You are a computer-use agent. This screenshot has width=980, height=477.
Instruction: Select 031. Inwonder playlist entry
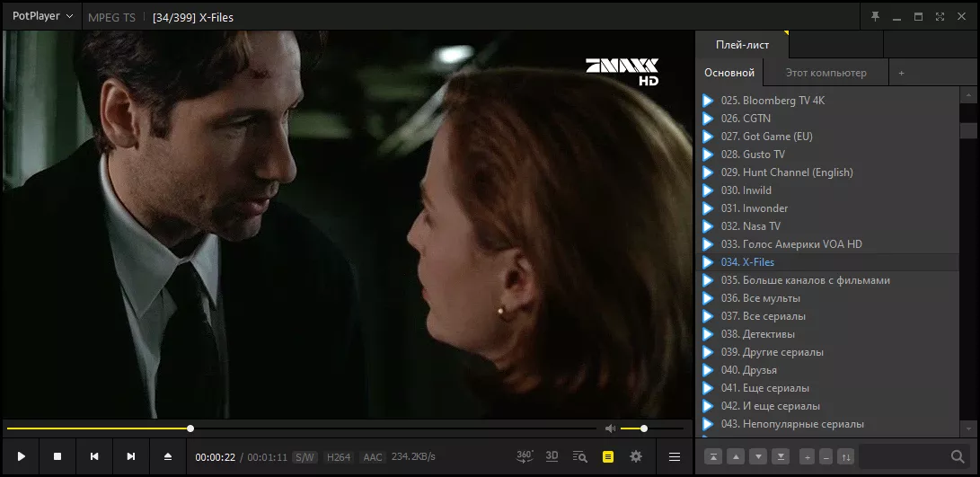827,208
